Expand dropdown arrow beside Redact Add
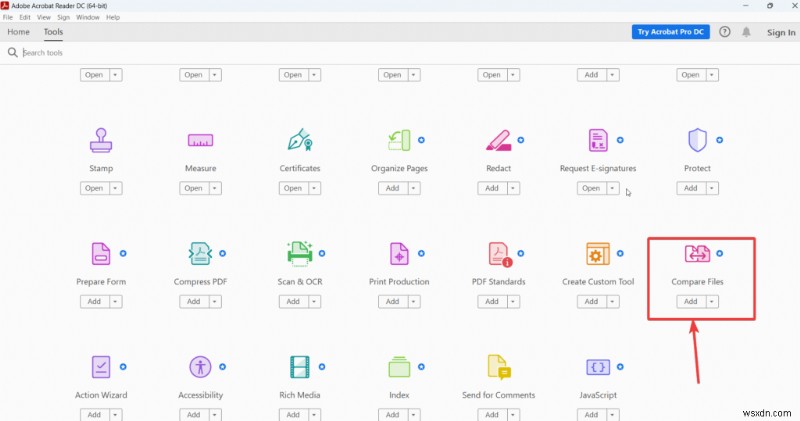800x421 pixels. (x=513, y=188)
